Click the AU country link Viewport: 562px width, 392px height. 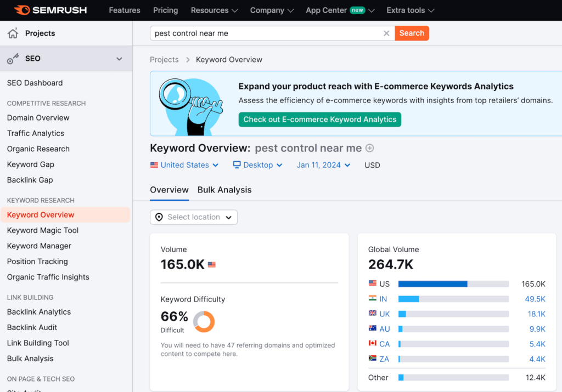coord(385,329)
